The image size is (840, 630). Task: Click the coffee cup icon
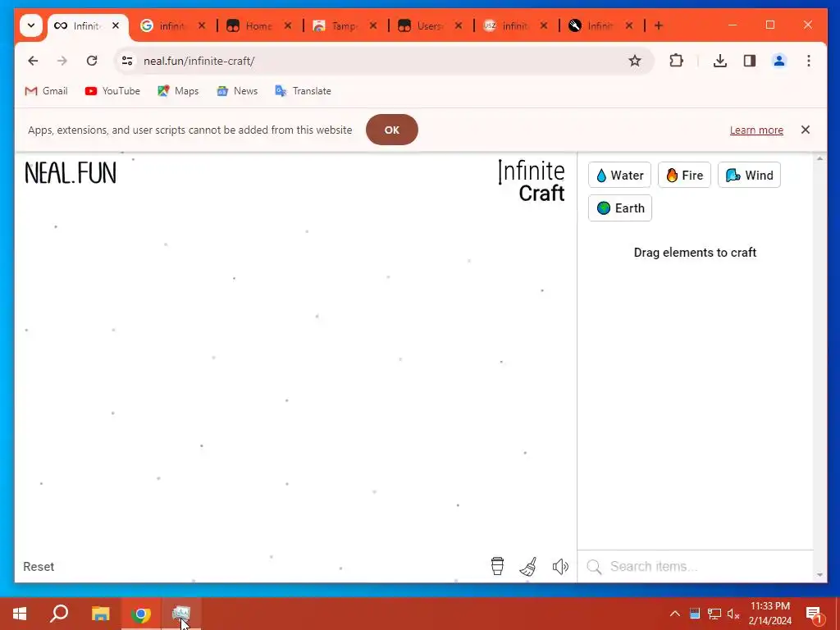click(x=497, y=566)
